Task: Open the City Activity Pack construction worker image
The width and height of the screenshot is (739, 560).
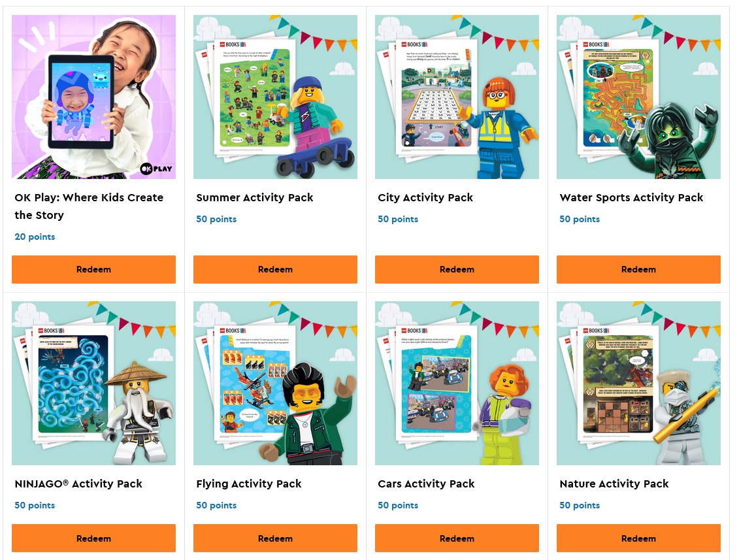Action: pyautogui.click(x=457, y=97)
